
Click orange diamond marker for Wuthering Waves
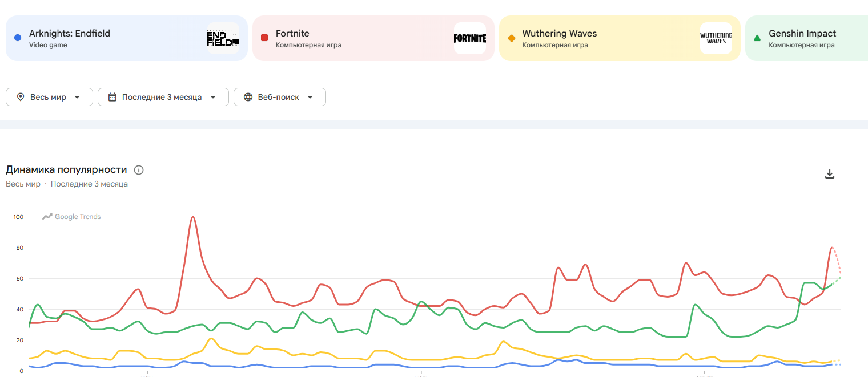(x=511, y=38)
